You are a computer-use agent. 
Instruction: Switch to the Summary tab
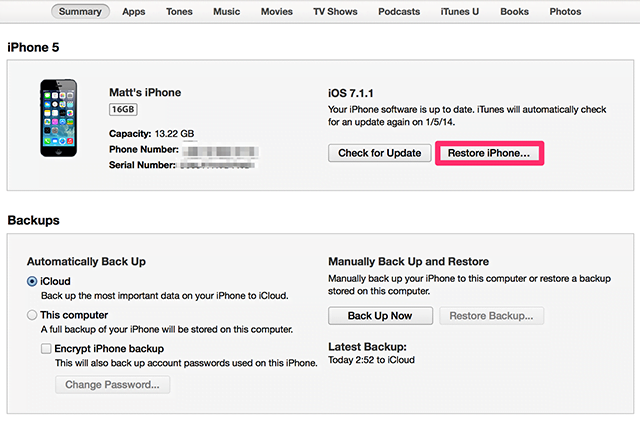click(x=80, y=12)
